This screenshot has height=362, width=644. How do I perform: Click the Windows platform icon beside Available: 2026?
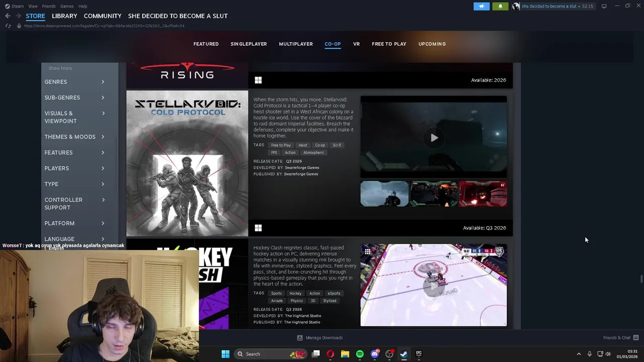point(258,80)
